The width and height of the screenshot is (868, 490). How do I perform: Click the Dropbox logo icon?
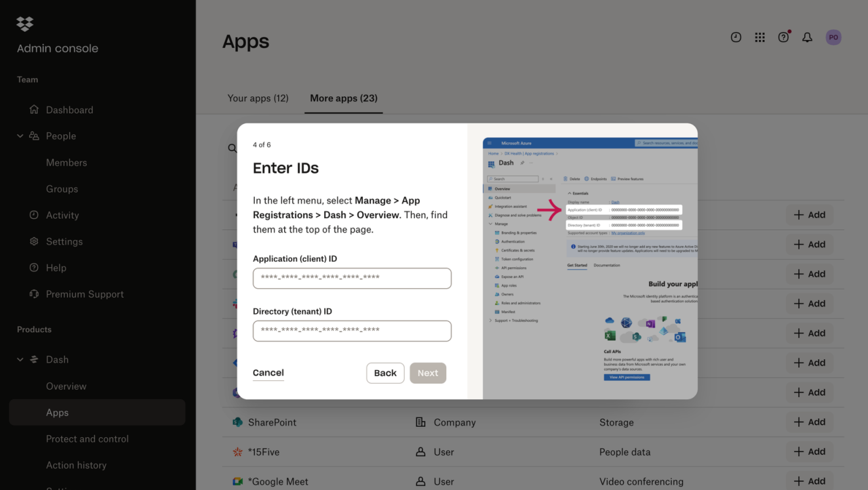[x=25, y=24]
